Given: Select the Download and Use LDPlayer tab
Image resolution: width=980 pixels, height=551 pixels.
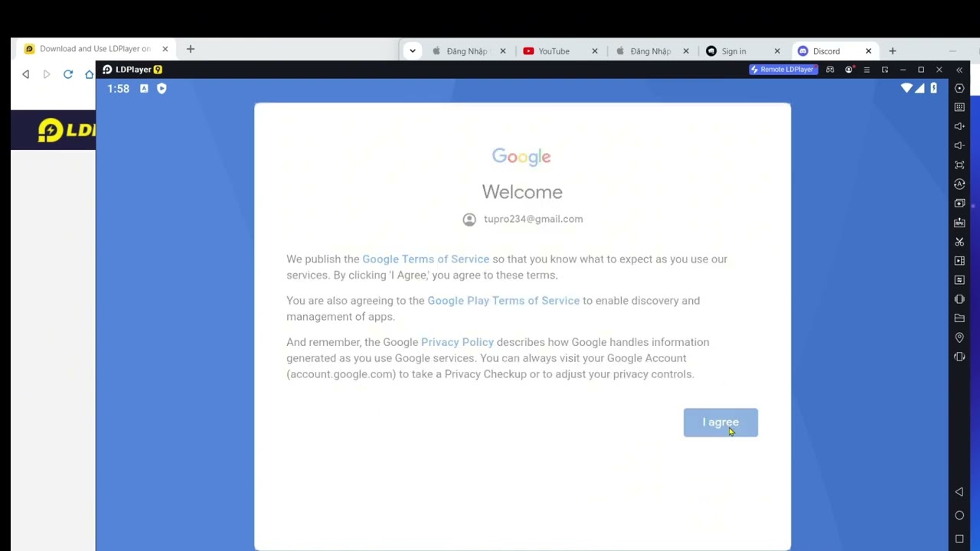Looking at the screenshot, I should [96, 49].
